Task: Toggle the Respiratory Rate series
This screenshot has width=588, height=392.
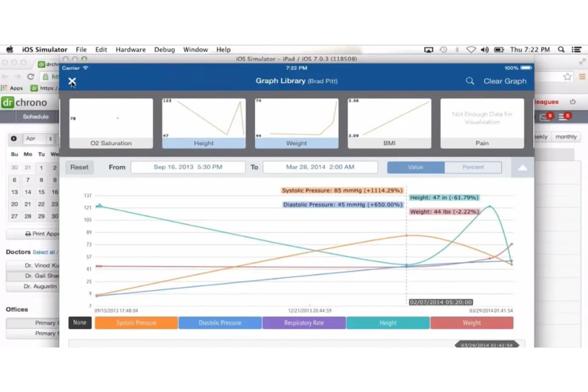Action: point(304,323)
